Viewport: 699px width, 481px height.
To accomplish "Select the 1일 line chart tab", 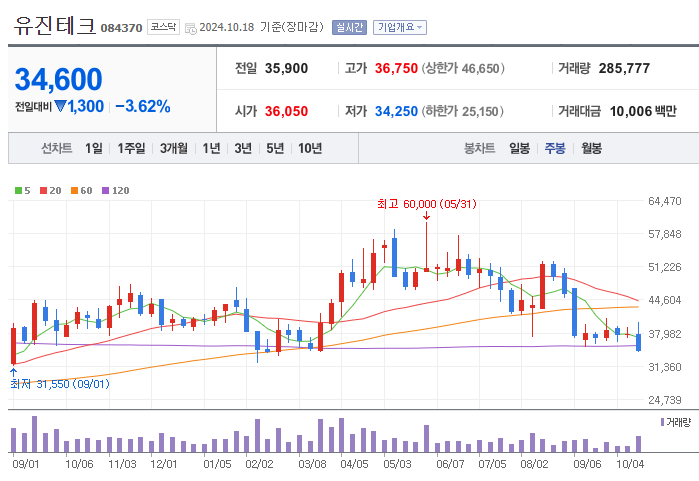I will tap(94, 148).
